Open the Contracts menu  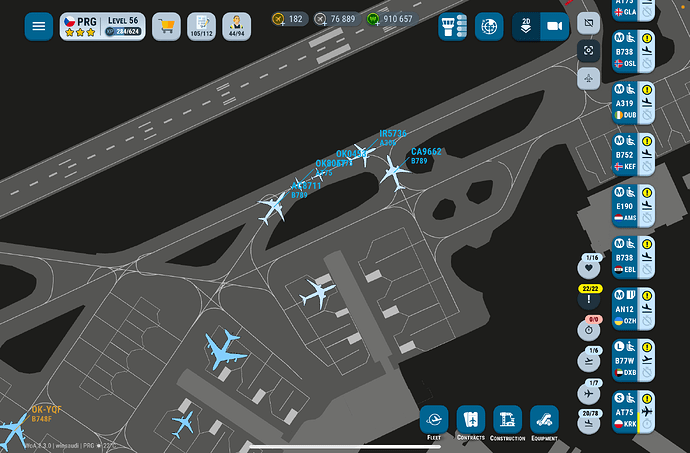pyautogui.click(x=471, y=423)
